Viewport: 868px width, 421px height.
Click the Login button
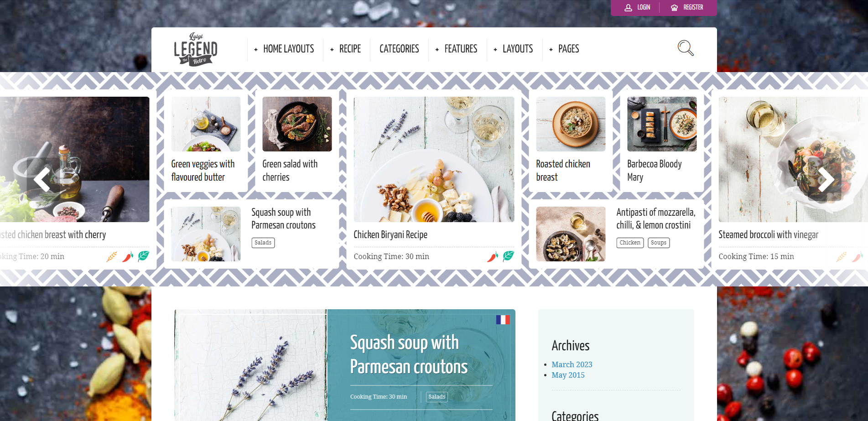(x=638, y=7)
